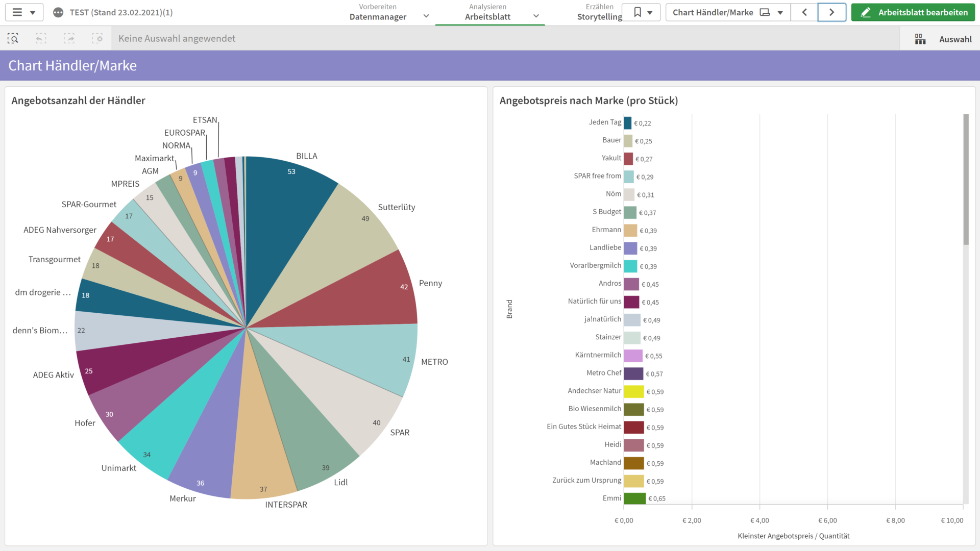Click the Jeden Tag bar
The height and width of the screenshot is (551, 980).
pyautogui.click(x=627, y=123)
